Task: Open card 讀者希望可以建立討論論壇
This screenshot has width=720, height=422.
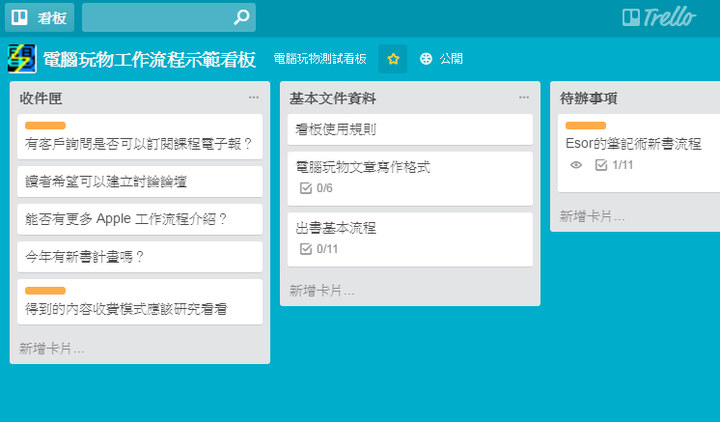Action: [x=140, y=181]
